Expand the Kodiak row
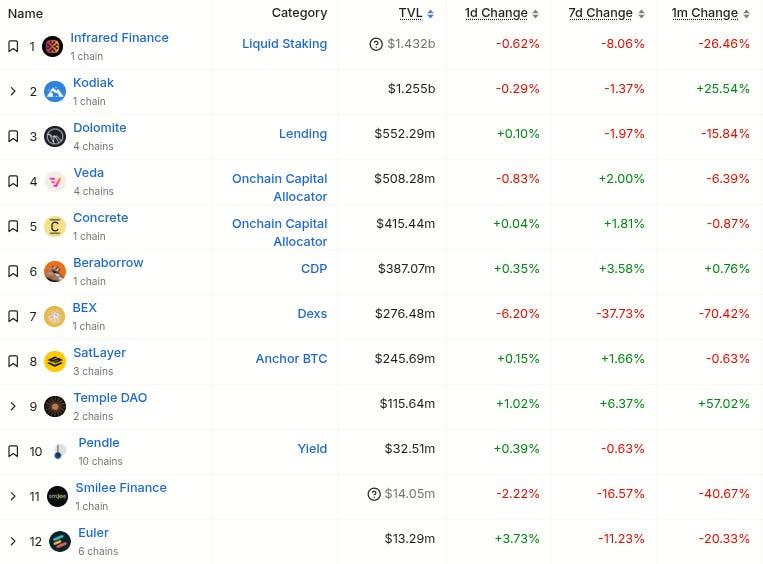Screen dimensions: 763x564 coord(13,91)
